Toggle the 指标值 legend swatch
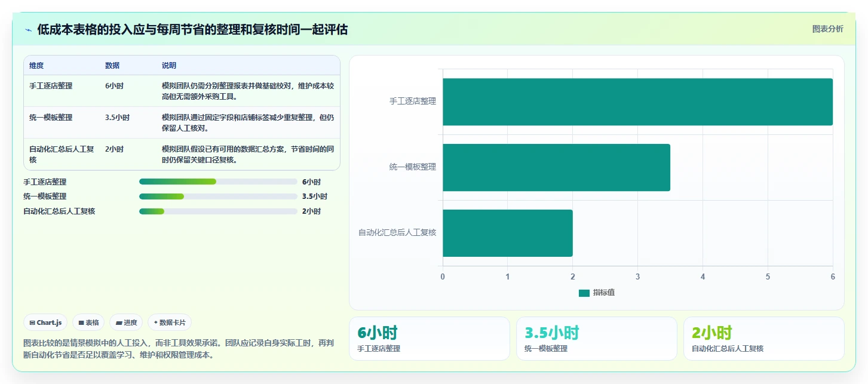 (x=584, y=293)
